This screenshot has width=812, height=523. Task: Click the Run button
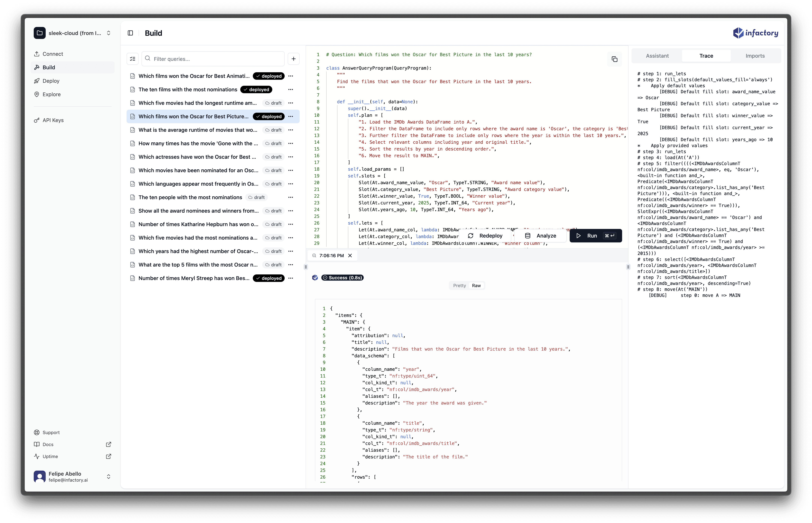pyautogui.click(x=596, y=236)
